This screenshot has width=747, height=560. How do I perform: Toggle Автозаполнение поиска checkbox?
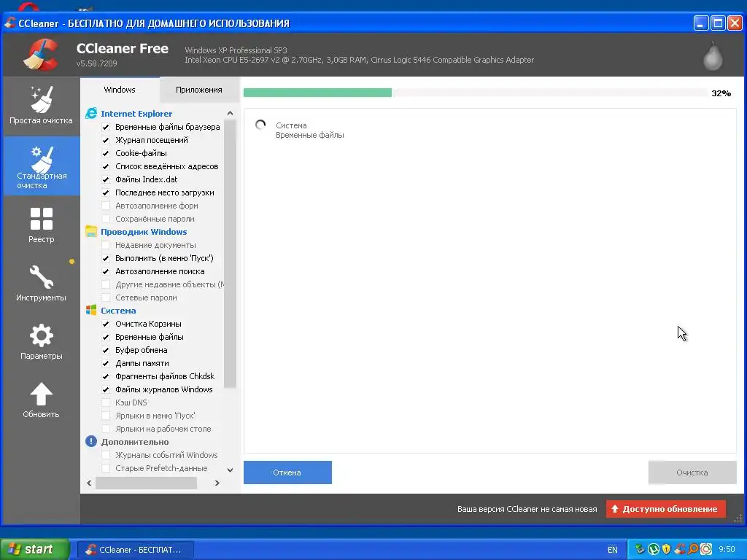[106, 271]
